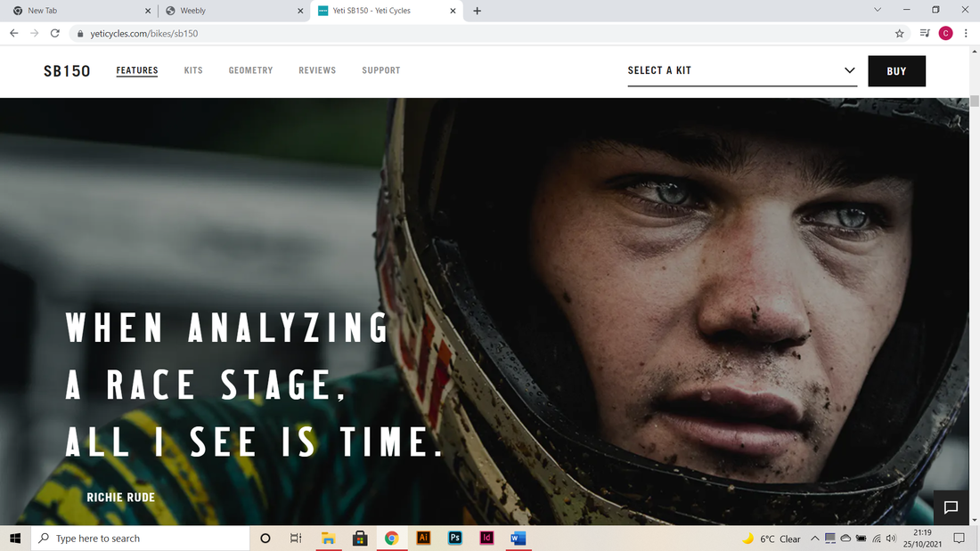Viewport: 980px width, 551px height.
Task: Open the Kits section
Action: tap(193, 70)
